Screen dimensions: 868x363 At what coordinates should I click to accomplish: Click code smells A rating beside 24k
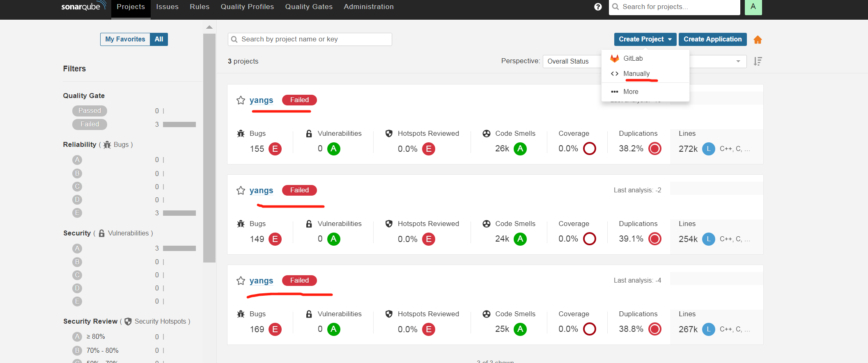520,239
